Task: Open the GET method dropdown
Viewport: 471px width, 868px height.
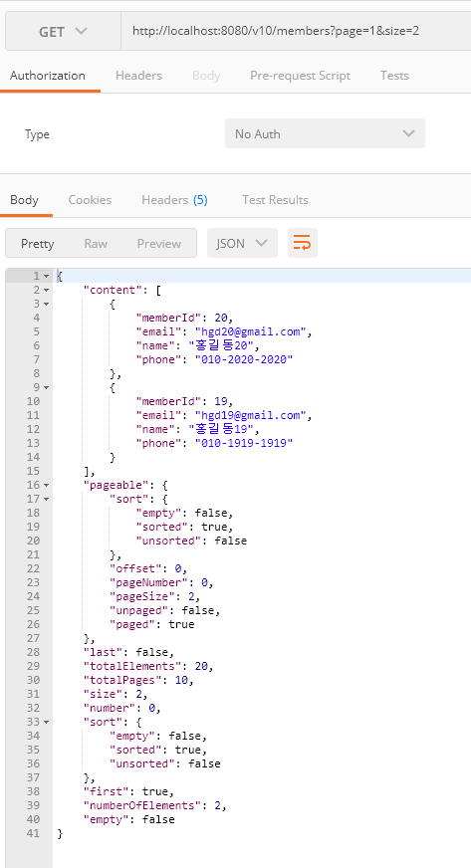Action: [x=63, y=32]
